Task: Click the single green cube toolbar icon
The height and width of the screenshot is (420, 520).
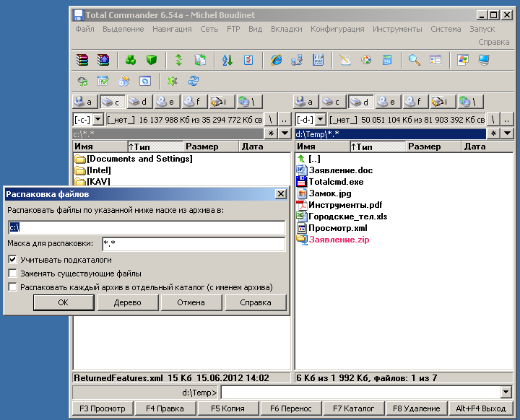Action: pos(152,60)
